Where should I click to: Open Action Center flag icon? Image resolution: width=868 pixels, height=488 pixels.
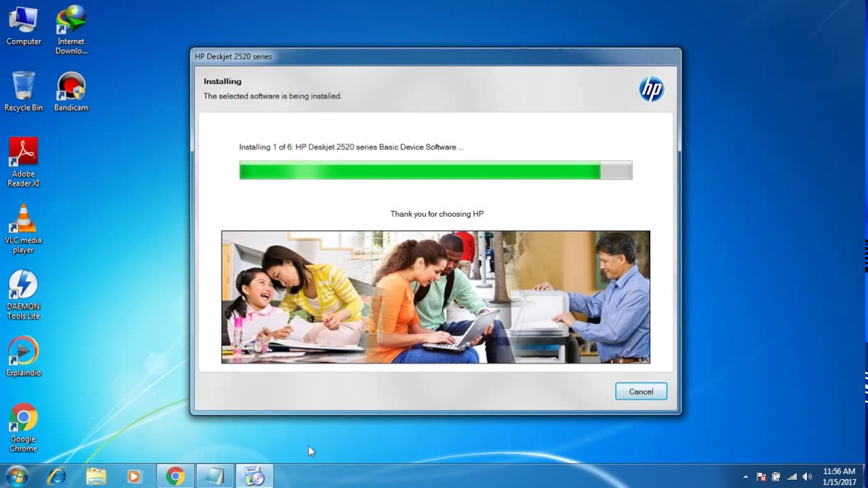pos(762,477)
